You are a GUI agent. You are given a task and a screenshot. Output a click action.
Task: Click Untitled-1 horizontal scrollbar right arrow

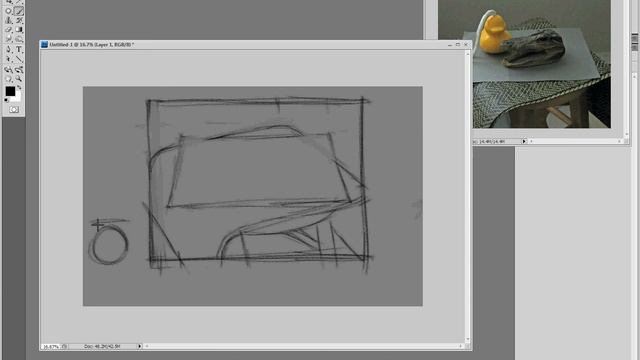coord(461,346)
